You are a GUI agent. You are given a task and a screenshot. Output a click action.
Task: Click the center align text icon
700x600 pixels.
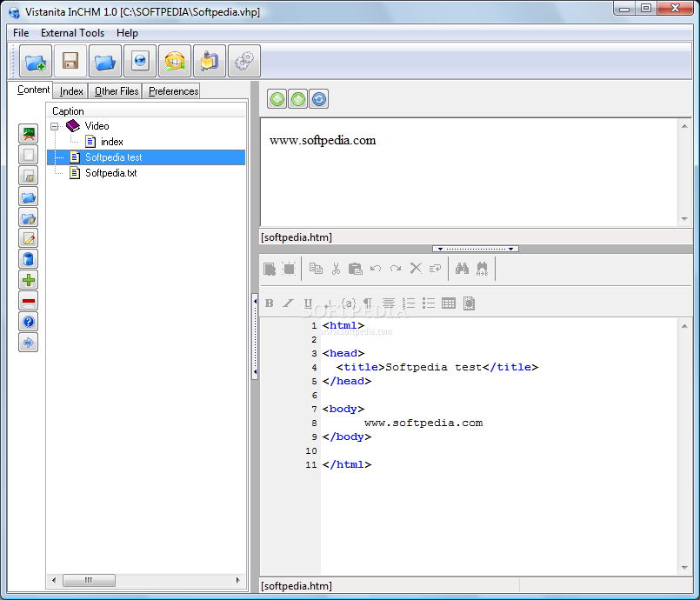[389, 303]
